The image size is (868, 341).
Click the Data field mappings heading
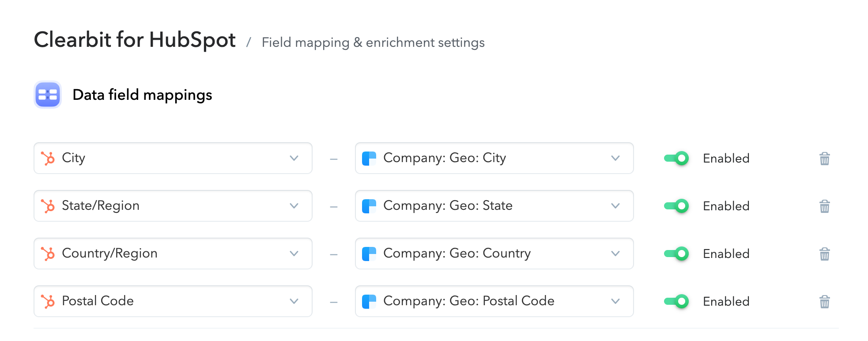(142, 95)
